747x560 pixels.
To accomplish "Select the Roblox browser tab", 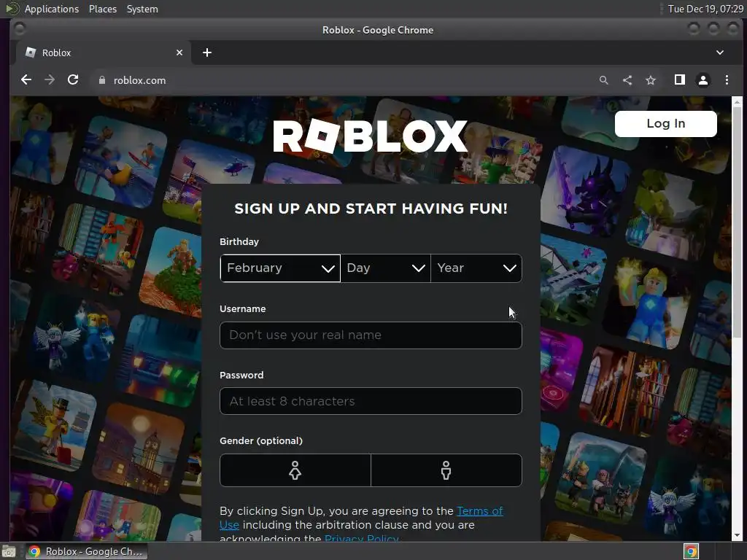I will 104,52.
